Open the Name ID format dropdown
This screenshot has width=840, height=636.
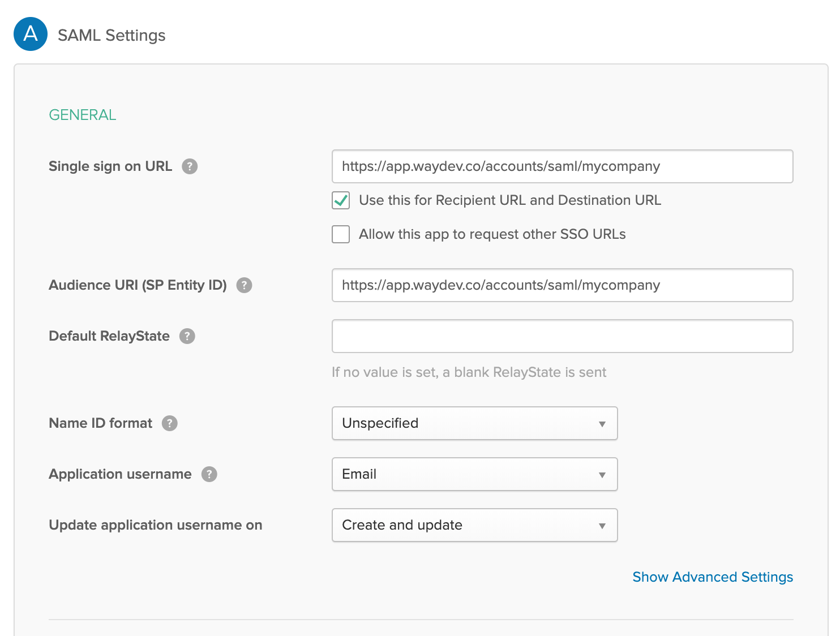tap(474, 423)
